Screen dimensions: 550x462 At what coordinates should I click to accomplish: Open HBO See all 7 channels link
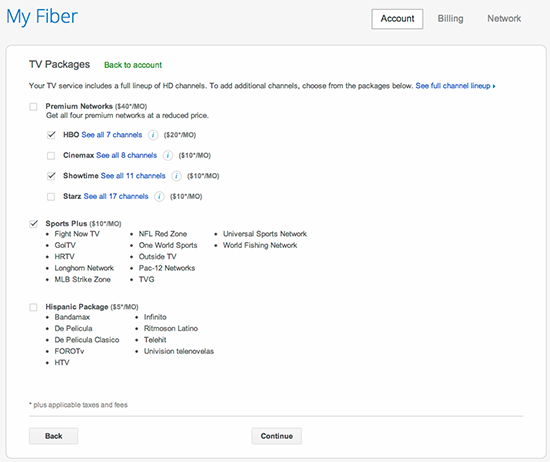pos(112,135)
